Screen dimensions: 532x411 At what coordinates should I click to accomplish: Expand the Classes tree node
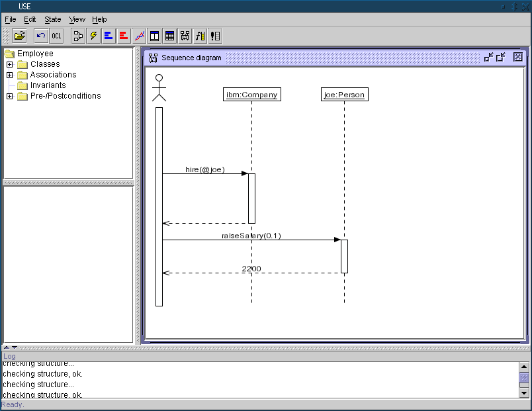click(x=10, y=64)
